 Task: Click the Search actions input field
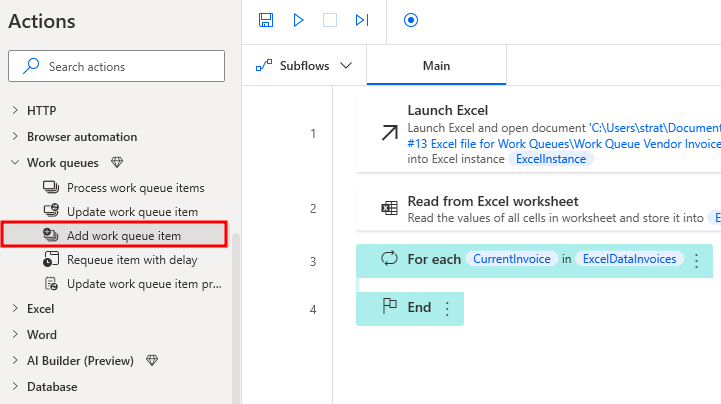[116, 66]
